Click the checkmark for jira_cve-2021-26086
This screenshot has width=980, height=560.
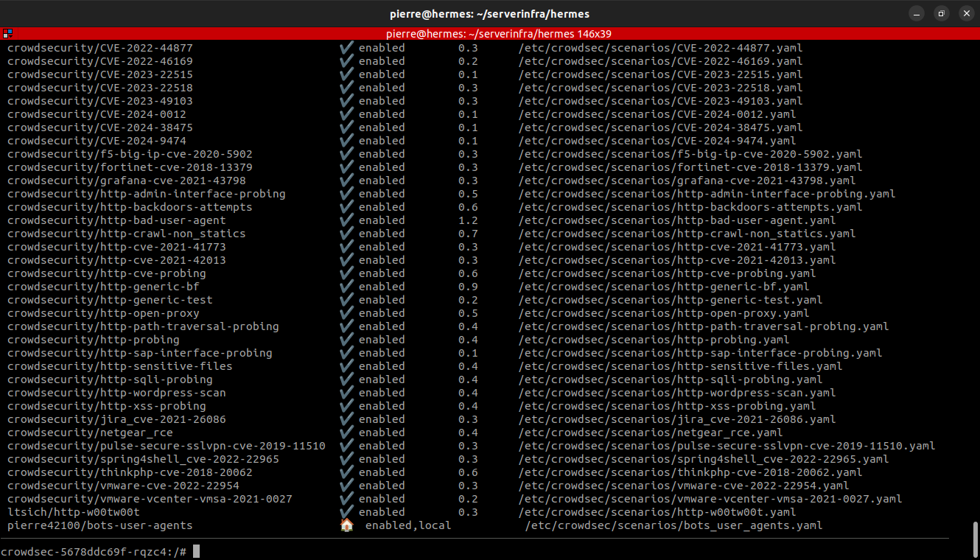[346, 419]
